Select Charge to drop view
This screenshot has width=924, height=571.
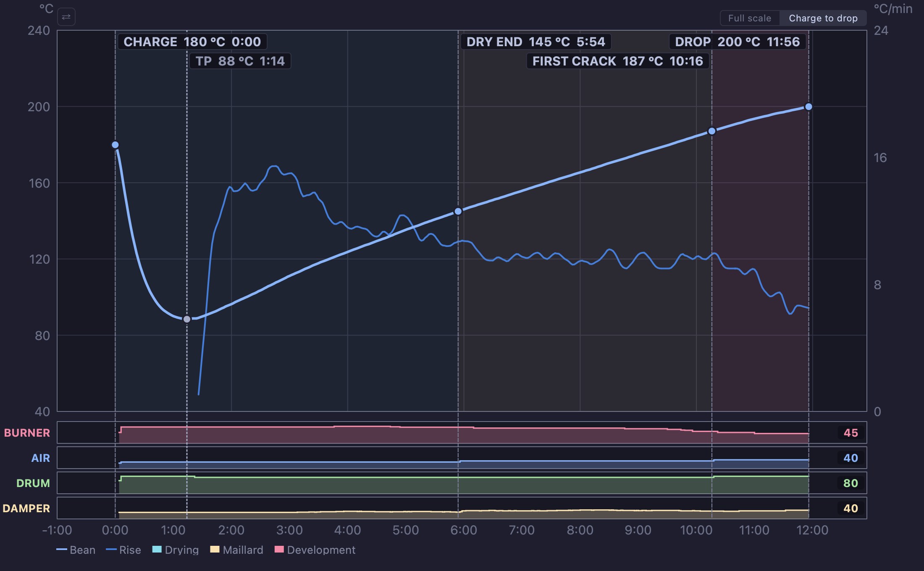823,18
